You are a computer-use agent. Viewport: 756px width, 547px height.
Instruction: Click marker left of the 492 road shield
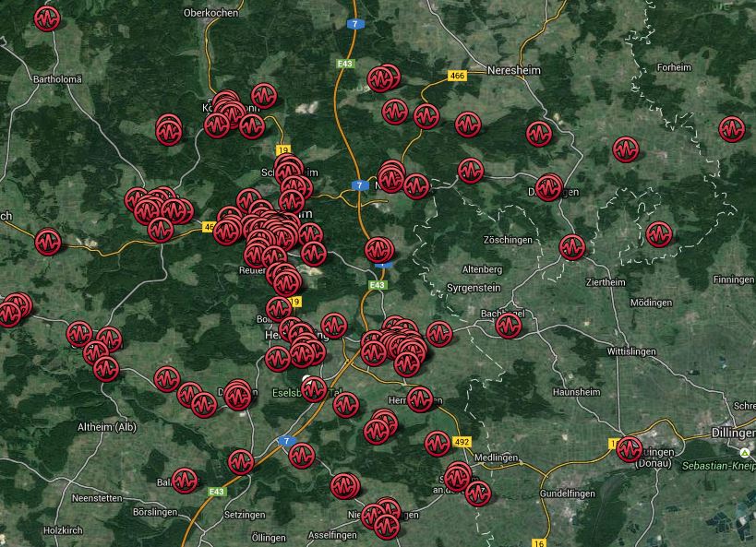click(438, 444)
